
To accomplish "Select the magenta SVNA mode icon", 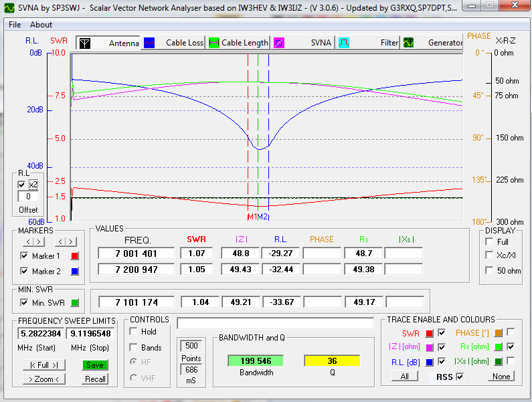I will tap(279, 43).
